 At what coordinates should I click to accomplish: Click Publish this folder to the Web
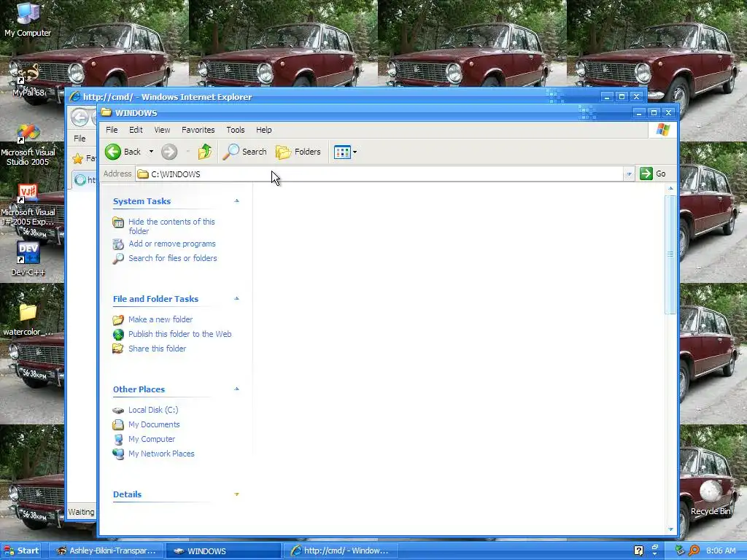179,334
